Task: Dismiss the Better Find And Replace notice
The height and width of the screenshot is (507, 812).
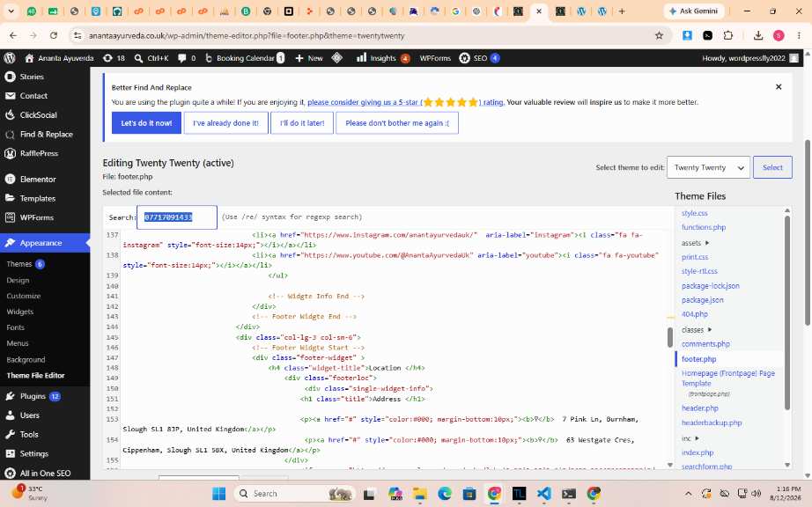Action: coord(779,87)
